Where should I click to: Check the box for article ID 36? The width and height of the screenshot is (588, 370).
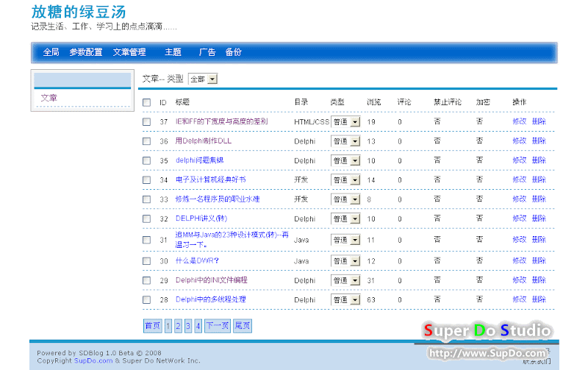tap(146, 141)
